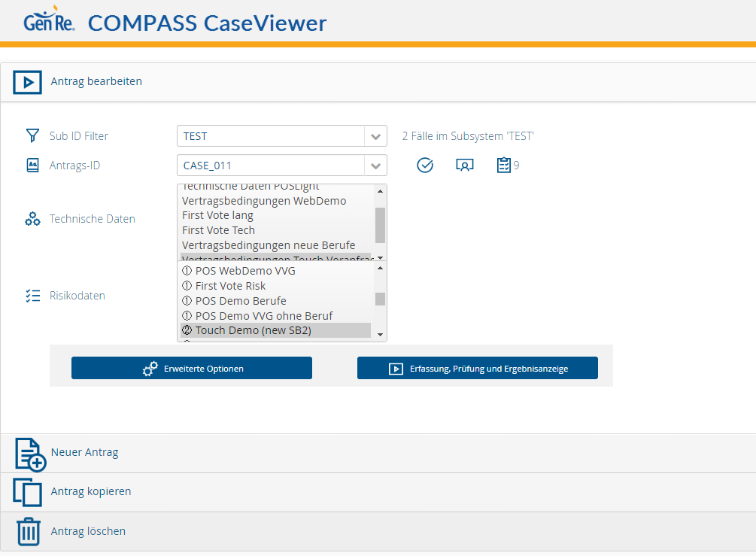The width and height of the screenshot is (756, 556).
Task: Click the Antrags-ID document icon
Action: pos(32,166)
